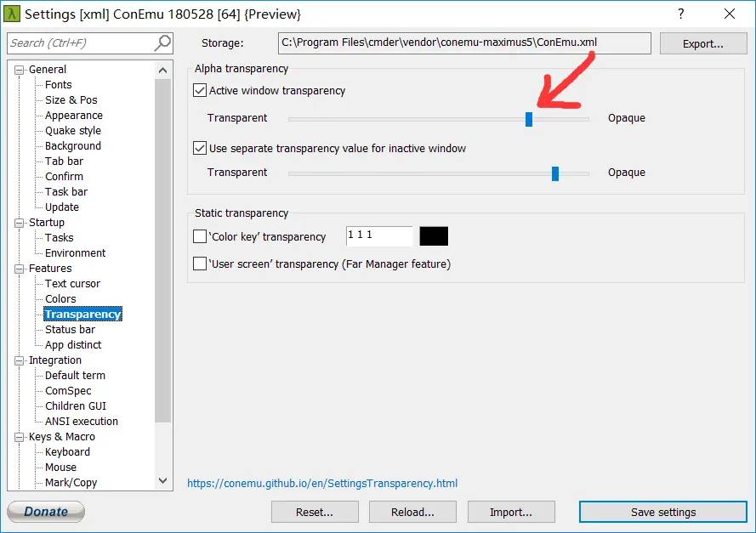Collapse the Keys & Macro tree node
Image resolution: width=756 pixels, height=533 pixels.
19,437
